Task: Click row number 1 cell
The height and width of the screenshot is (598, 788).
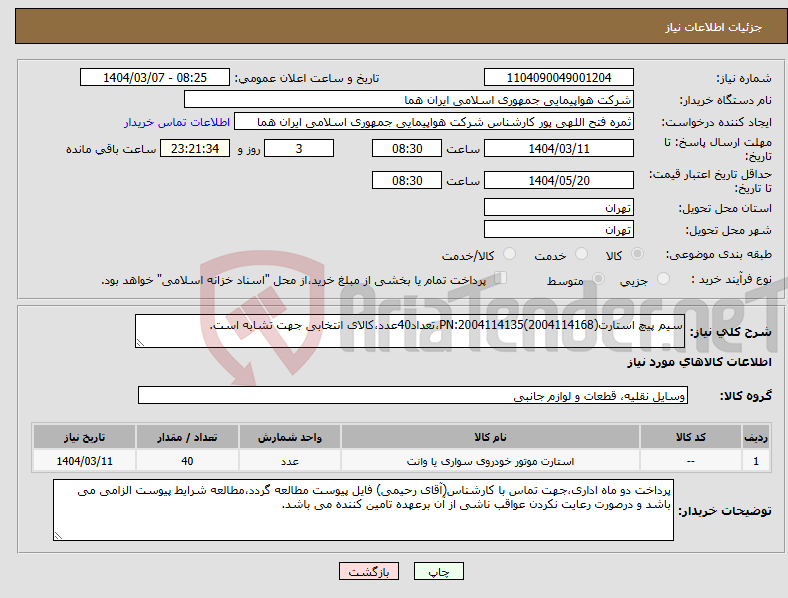Action: click(756, 461)
